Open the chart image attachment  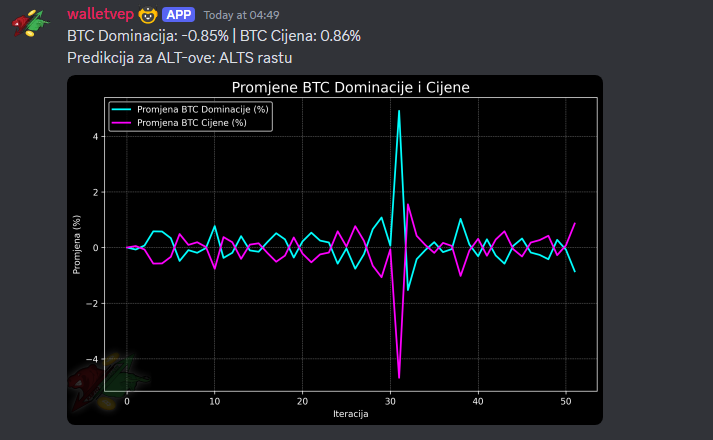click(334, 250)
